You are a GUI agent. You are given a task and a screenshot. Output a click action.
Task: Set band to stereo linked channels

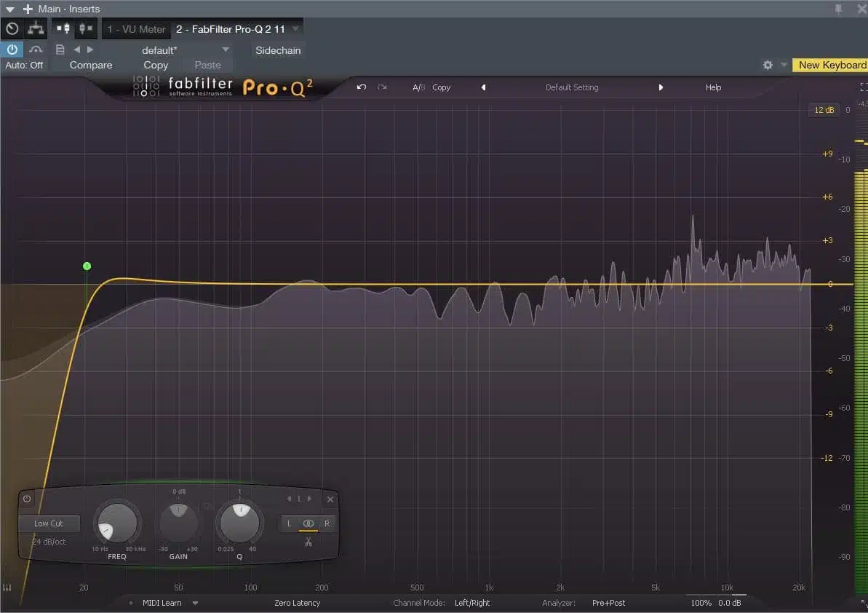[308, 523]
